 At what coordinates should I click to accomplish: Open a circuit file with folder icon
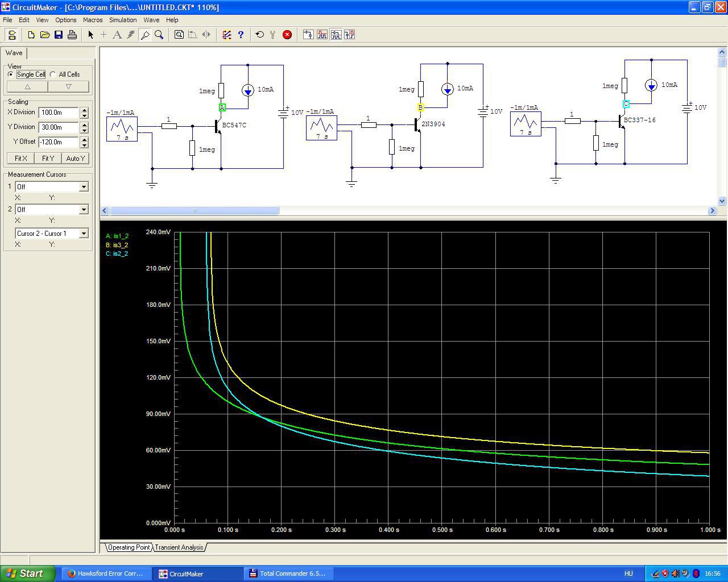coord(45,35)
